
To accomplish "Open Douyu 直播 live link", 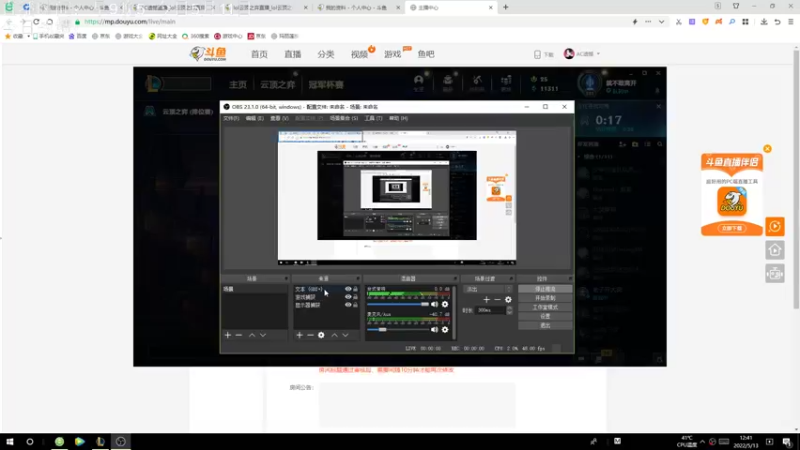I will (x=292, y=54).
